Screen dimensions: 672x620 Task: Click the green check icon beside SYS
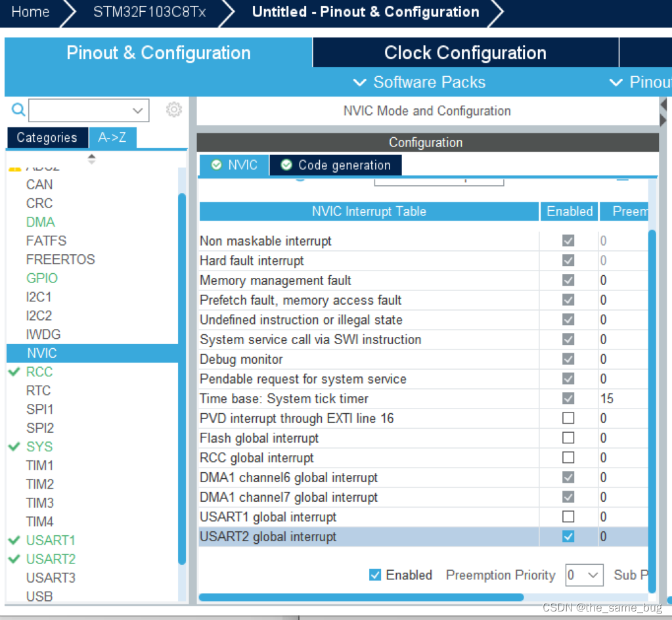point(14,447)
